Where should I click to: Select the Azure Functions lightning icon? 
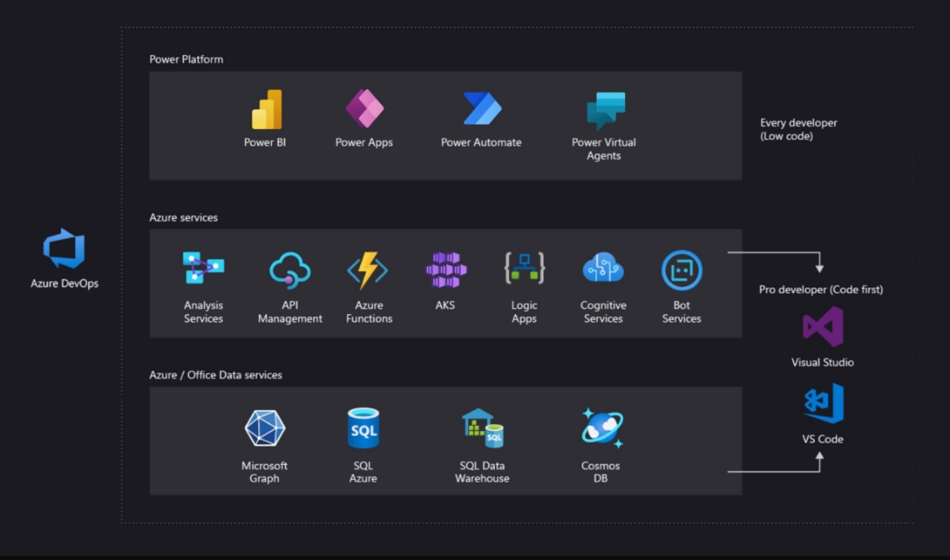367,271
